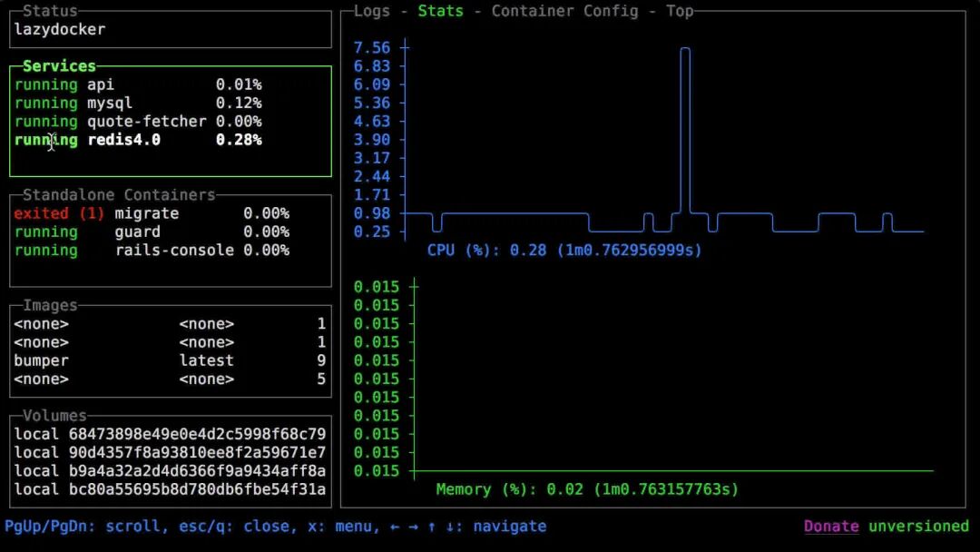The height and width of the screenshot is (552, 980).
Task: Select volume 68473898e49e0e4d2c5998f68c79
Action: coord(170,435)
